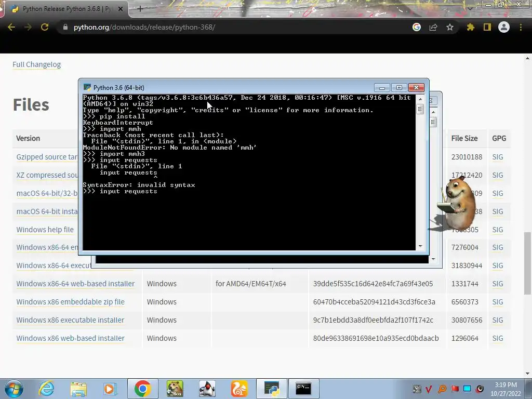Open the Java Duke taskbar app

[207, 389]
